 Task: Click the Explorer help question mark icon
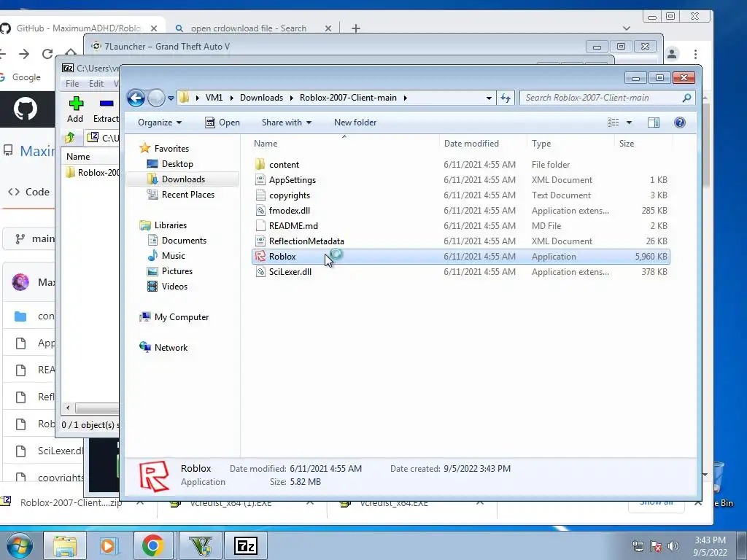pyautogui.click(x=680, y=122)
